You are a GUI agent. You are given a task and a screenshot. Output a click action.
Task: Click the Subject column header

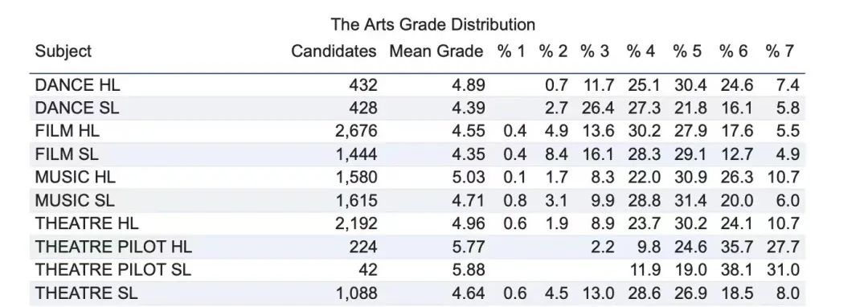point(63,52)
